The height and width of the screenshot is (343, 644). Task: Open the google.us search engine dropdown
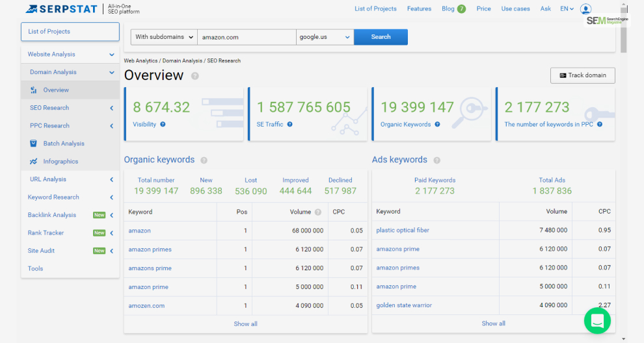tap(325, 37)
